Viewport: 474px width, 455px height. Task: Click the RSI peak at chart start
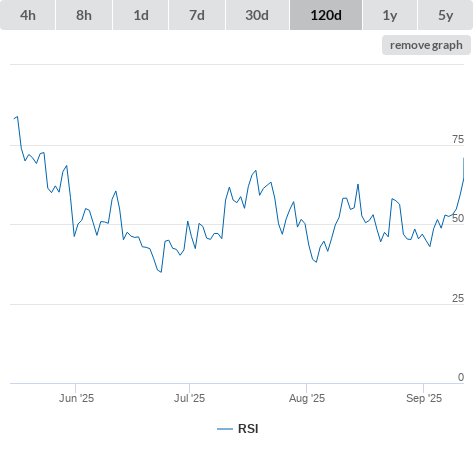click(x=17, y=117)
